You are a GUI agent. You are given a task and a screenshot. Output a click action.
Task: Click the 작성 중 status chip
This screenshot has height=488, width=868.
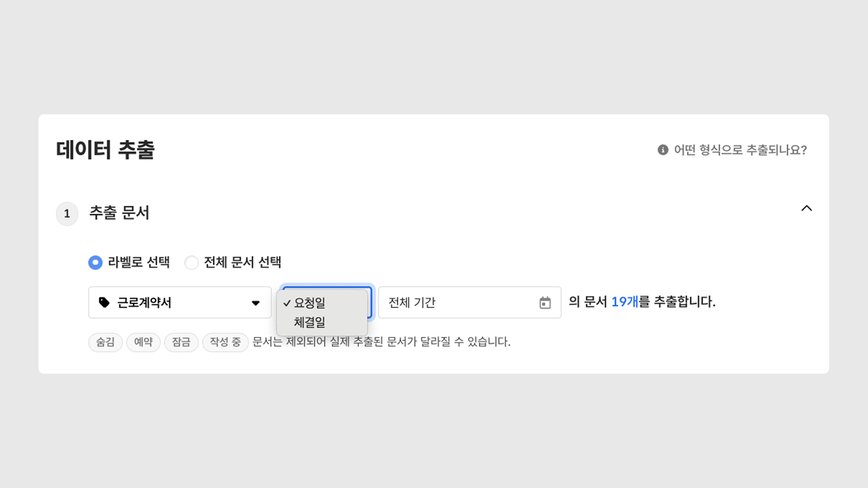[225, 342]
